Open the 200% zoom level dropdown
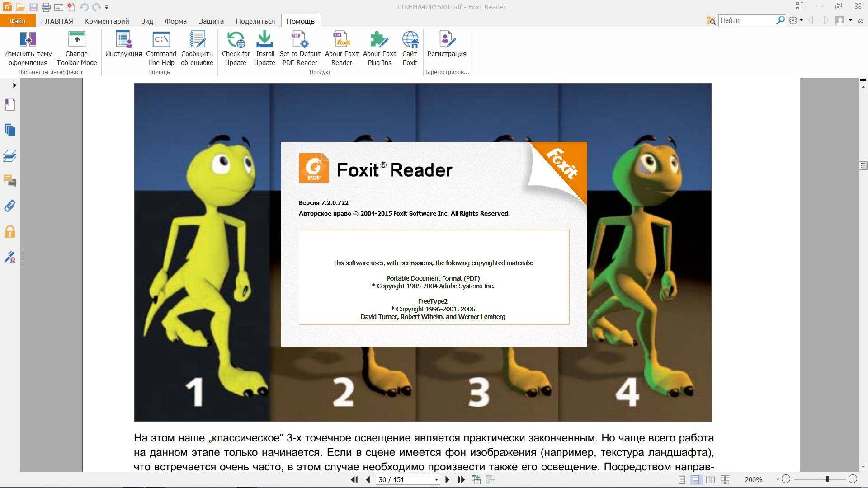The height and width of the screenshot is (488, 868). coord(778,479)
